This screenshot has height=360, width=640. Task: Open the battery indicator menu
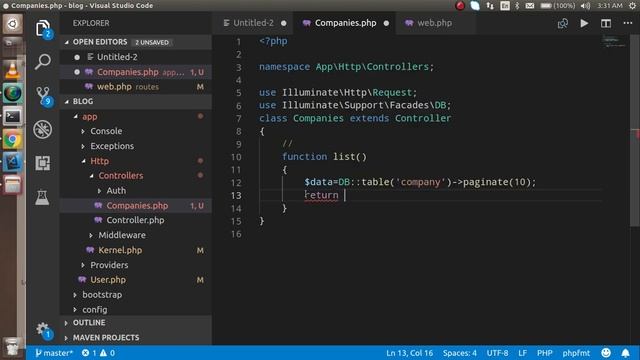(557, 6)
